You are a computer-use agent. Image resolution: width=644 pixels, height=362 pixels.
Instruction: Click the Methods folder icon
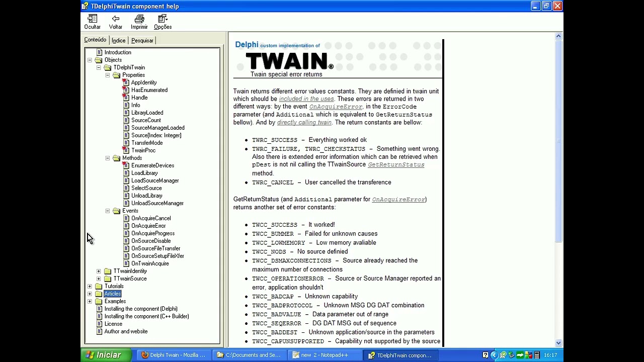(117, 158)
